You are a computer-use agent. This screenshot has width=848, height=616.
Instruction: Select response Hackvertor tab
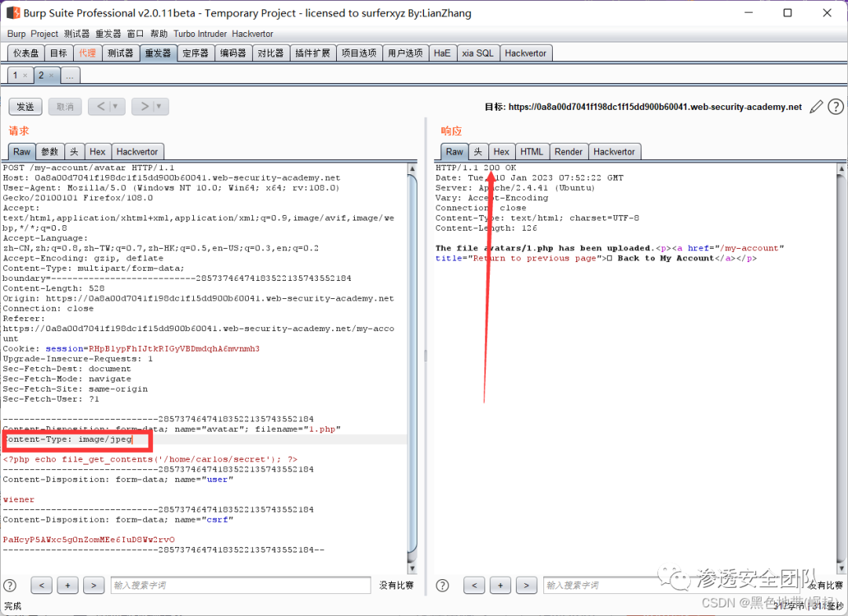(614, 151)
